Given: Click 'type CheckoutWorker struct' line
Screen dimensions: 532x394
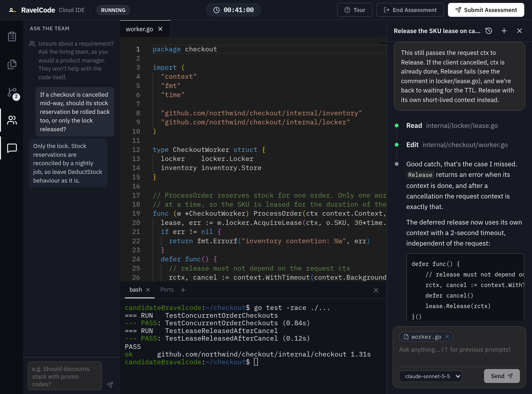Looking at the screenshot, I should point(209,150).
